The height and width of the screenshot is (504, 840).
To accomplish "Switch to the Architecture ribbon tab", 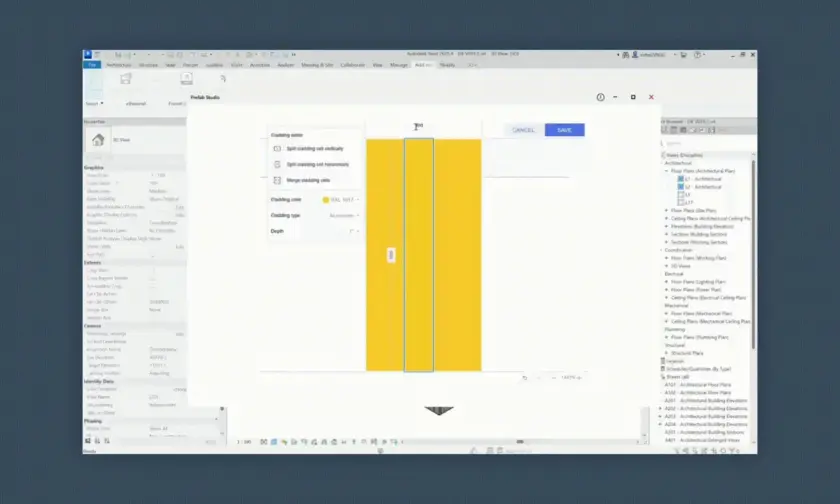I will coord(118,65).
